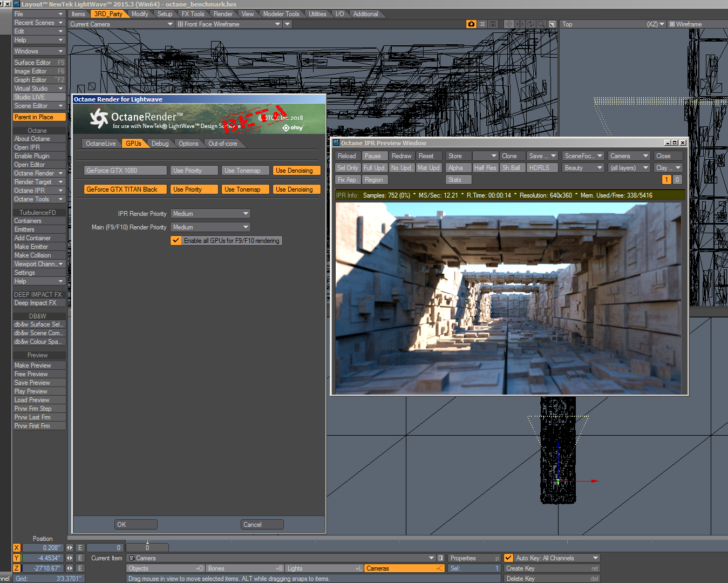The width and height of the screenshot is (728, 583).
Task: Click the viewport move arrows icon
Action: (x=520, y=24)
